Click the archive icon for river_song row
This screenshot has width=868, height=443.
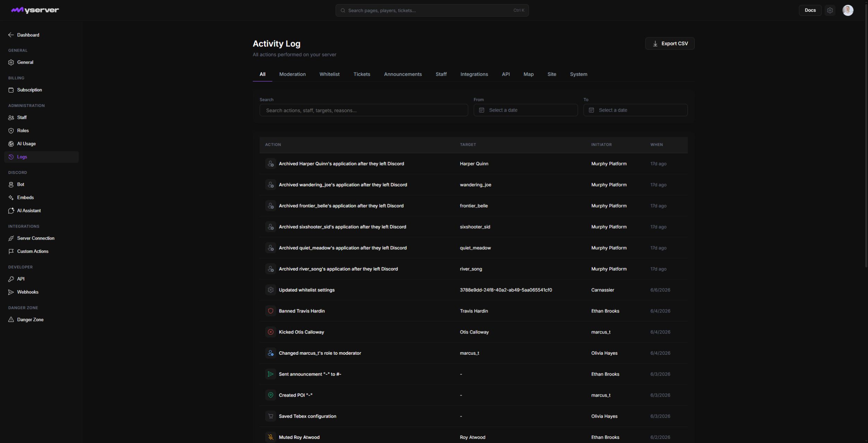(x=271, y=269)
